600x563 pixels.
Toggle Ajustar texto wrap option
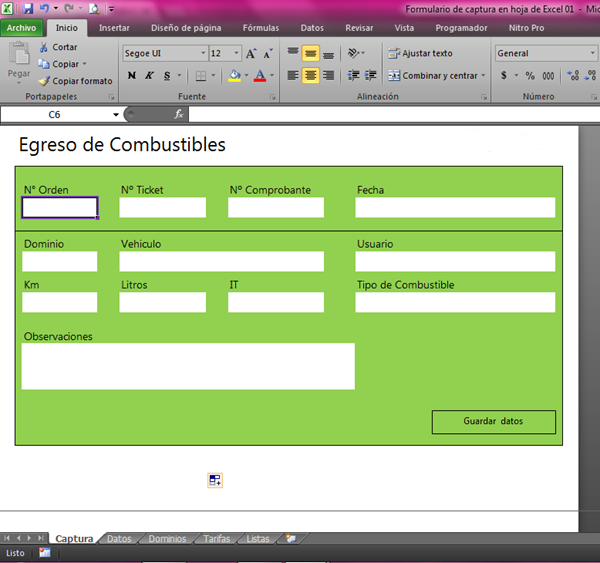point(420,54)
